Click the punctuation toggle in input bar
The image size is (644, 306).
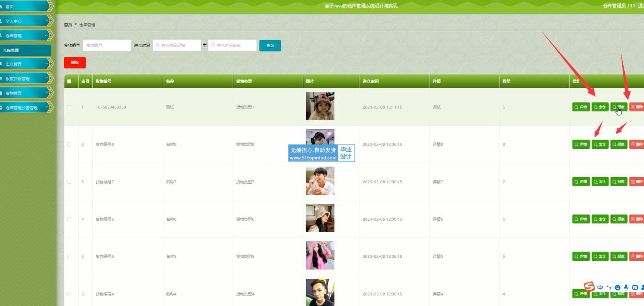pyautogui.click(x=609, y=287)
